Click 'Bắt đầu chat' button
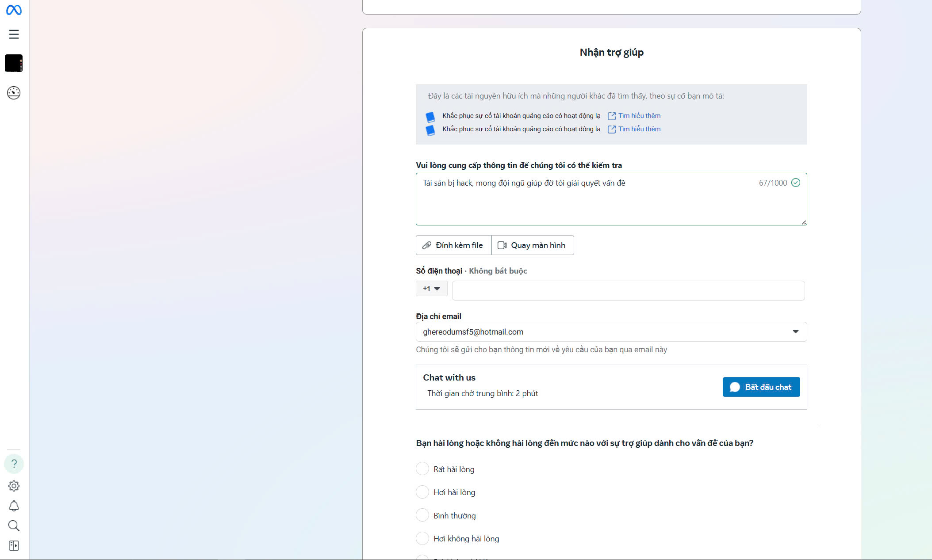932x560 pixels. pyautogui.click(x=761, y=387)
